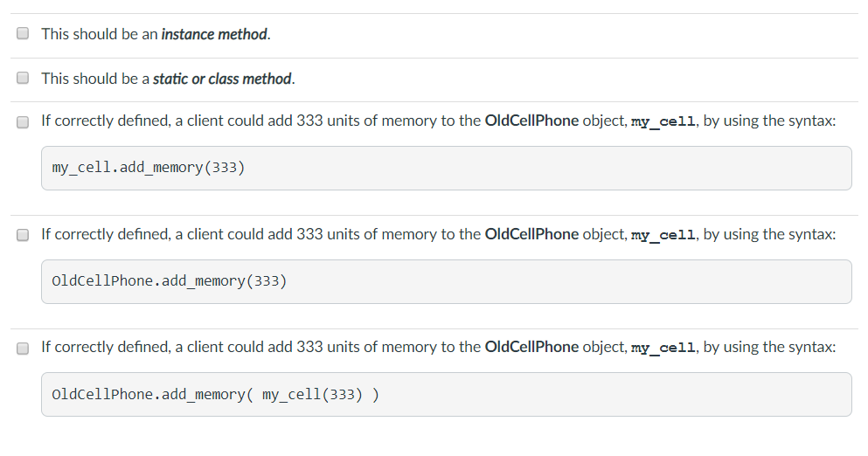868x456 pixels.
Task: Click the sentence above the OldCellPhone.add_memory(333) code
Action: point(439,234)
